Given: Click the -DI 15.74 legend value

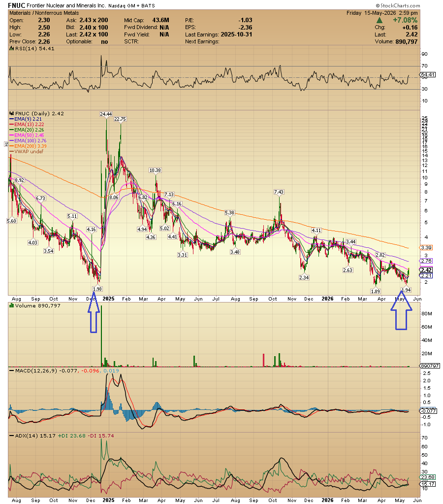Looking at the screenshot, I should point(100,436).
